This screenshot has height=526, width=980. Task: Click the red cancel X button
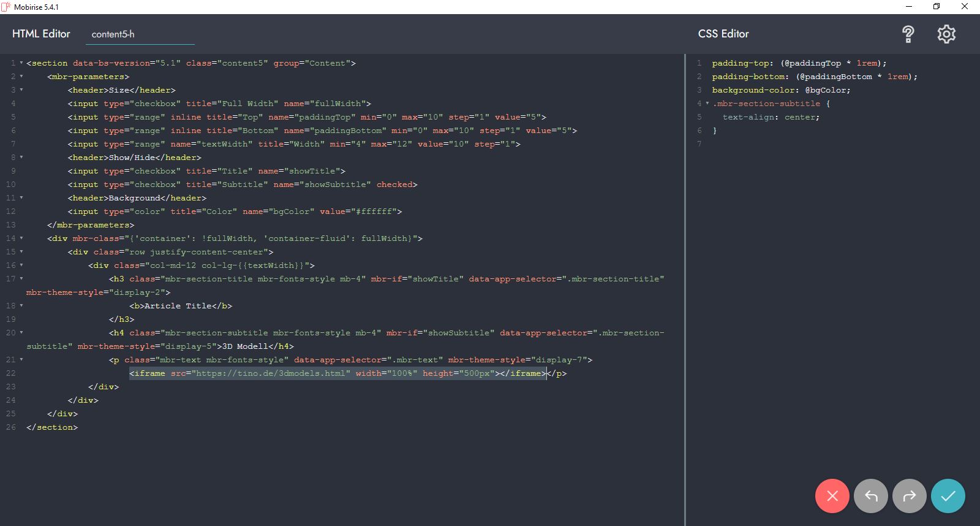(832, 495)
